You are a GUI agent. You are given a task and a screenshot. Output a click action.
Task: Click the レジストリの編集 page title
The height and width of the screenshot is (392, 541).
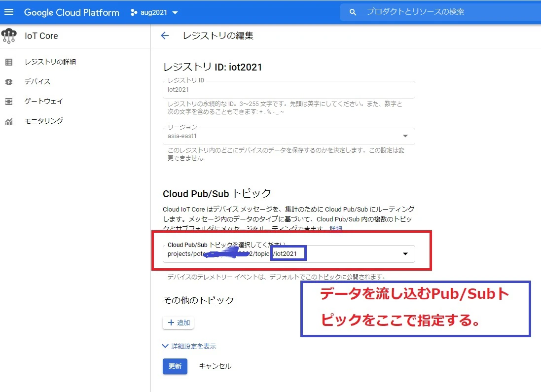(218, 36)
